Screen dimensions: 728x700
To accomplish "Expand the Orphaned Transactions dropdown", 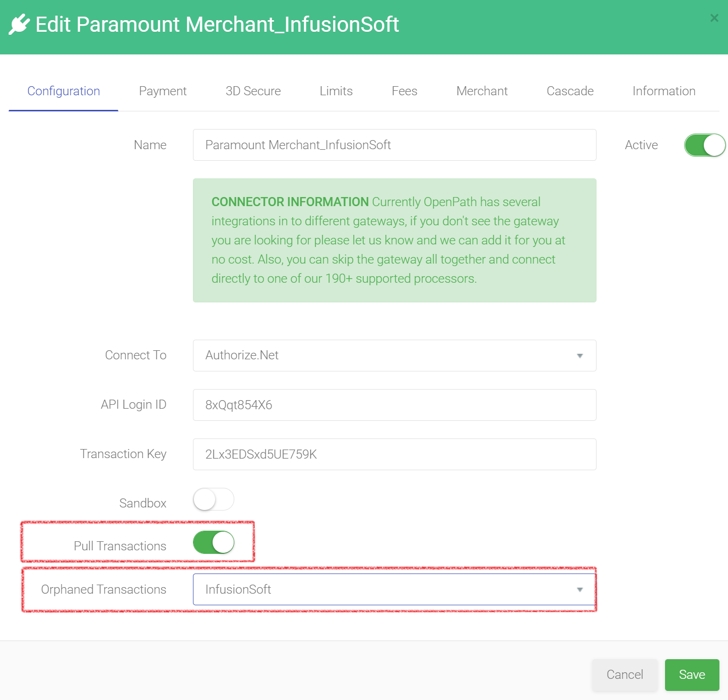I will point(394,589).
